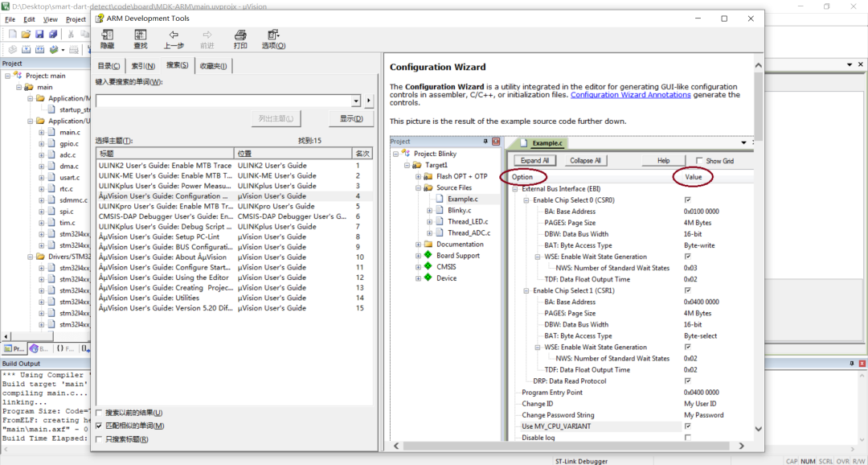Collapse the Drivers/STM32 group in µVision tree
868x465 pixels.
coord(30,257)
